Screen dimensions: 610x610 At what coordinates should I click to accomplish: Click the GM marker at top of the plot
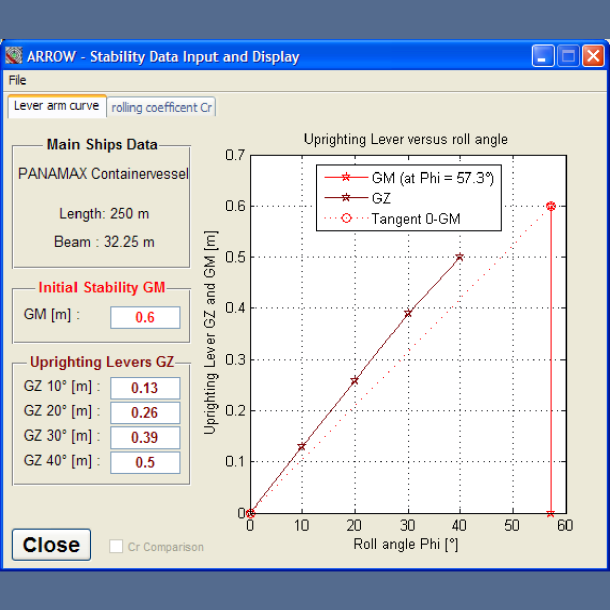550,206
